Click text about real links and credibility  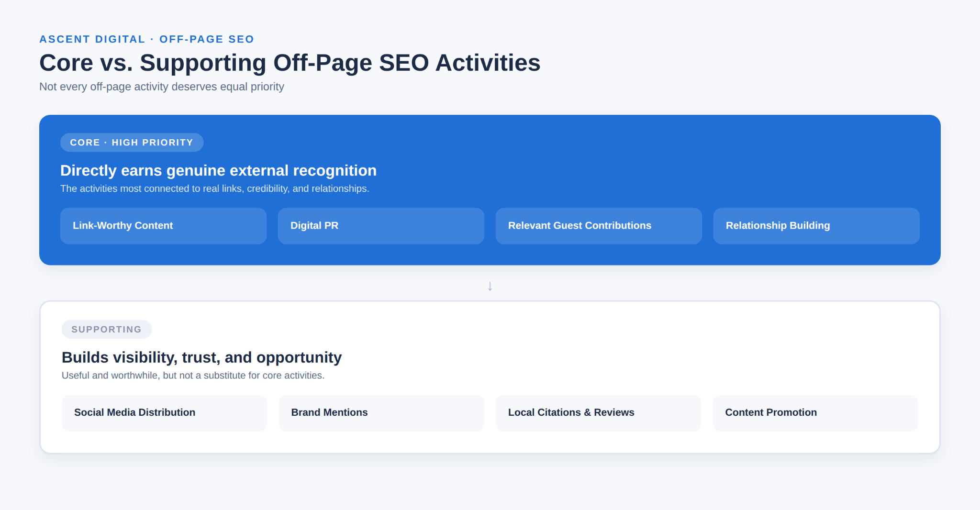(214, 188)
